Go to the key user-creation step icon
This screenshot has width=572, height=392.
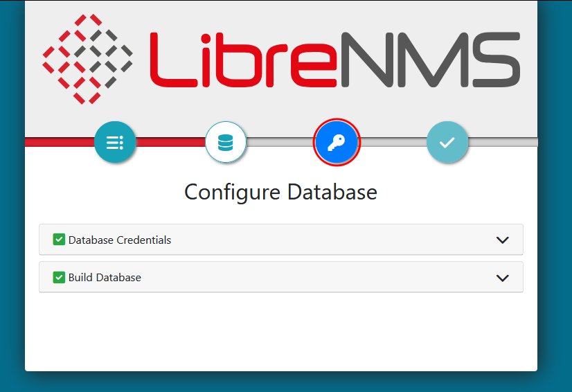coord(337,142)
